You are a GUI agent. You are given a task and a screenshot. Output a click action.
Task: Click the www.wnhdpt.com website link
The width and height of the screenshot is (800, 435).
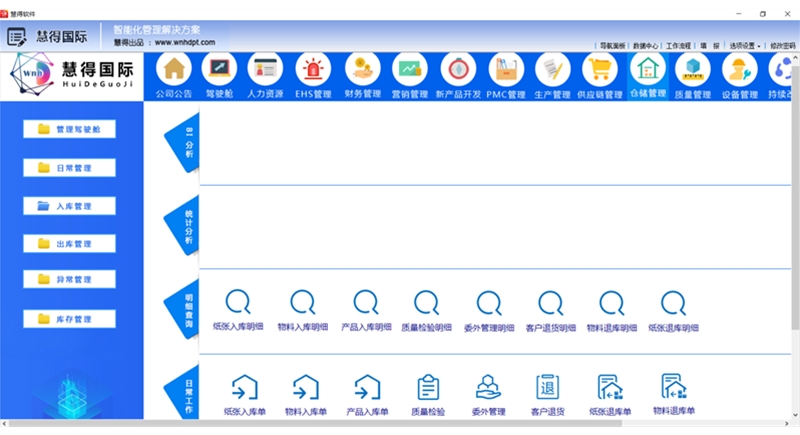[185, 42]
